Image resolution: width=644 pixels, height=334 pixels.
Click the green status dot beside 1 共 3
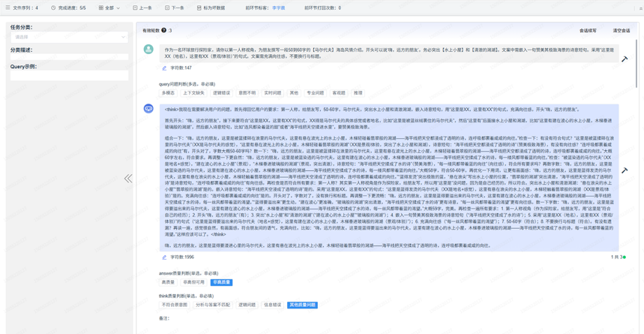tap(625, 257)
